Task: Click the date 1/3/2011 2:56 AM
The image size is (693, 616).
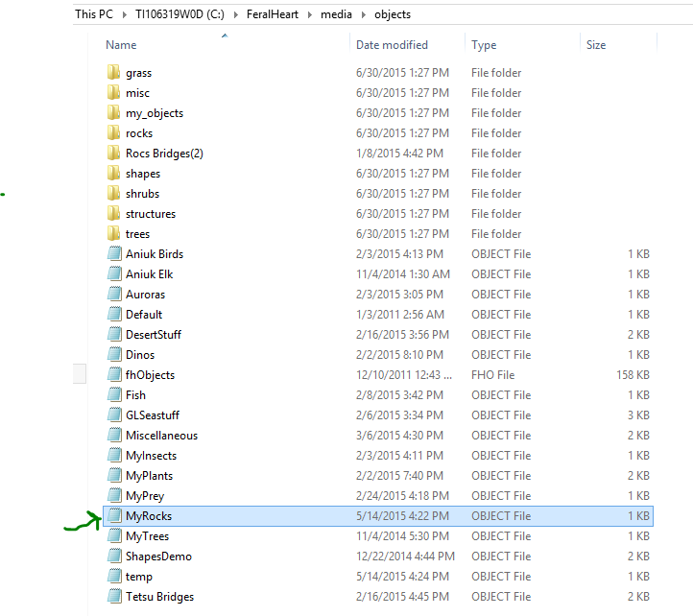Action: pos(400,314)
